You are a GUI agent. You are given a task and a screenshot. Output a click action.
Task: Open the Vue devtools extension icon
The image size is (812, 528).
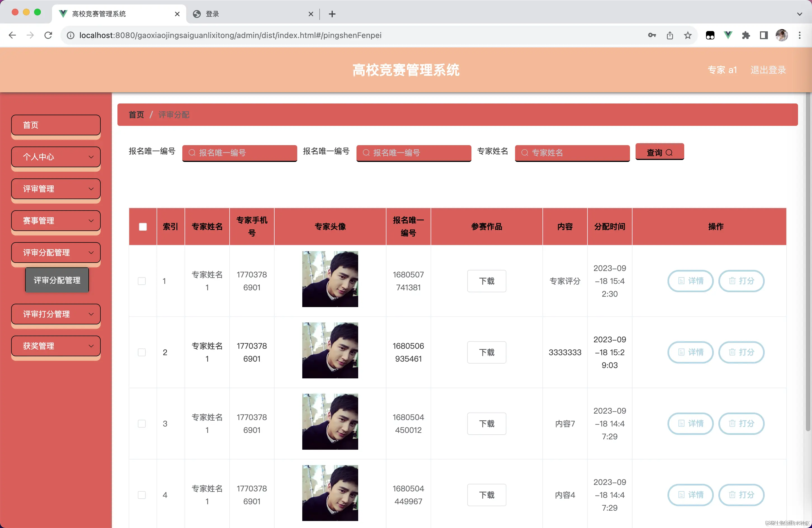(x=728, y=35)
